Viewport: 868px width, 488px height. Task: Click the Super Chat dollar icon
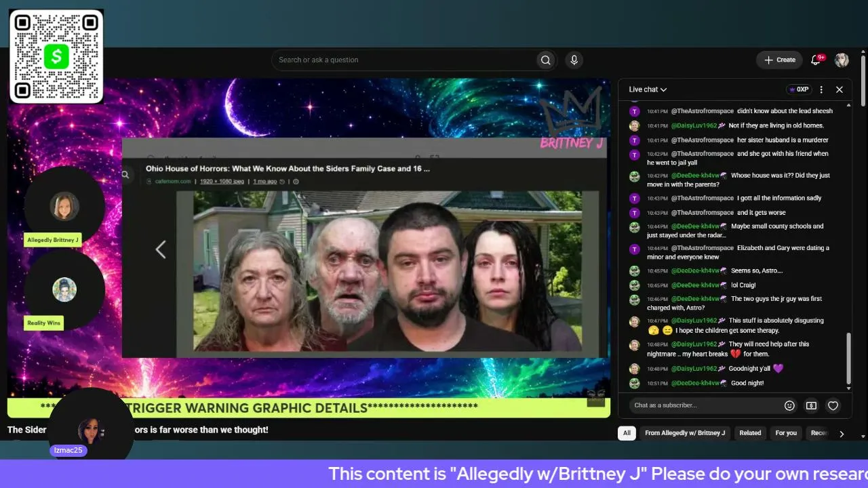click(x=811, y=405)
